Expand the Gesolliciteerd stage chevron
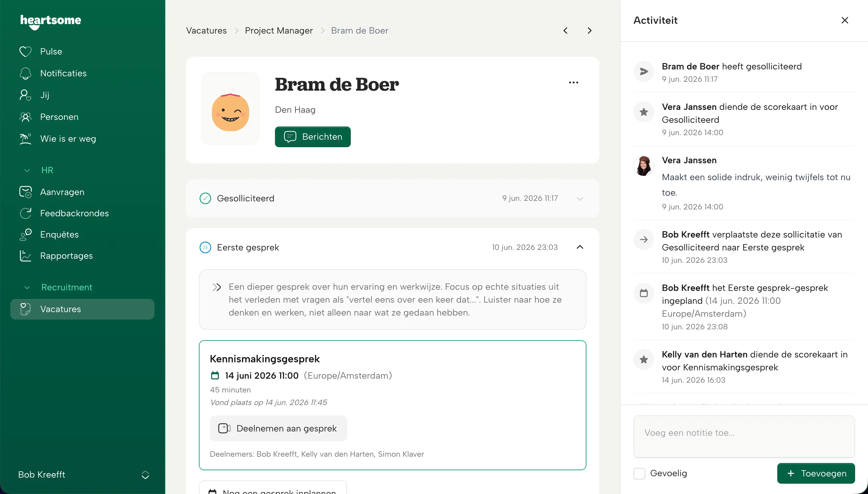Viewport: 868px width, 494px height. point(580,199)
